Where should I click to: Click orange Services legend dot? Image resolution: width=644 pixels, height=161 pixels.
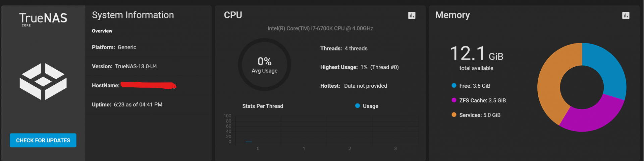[454, 115]
